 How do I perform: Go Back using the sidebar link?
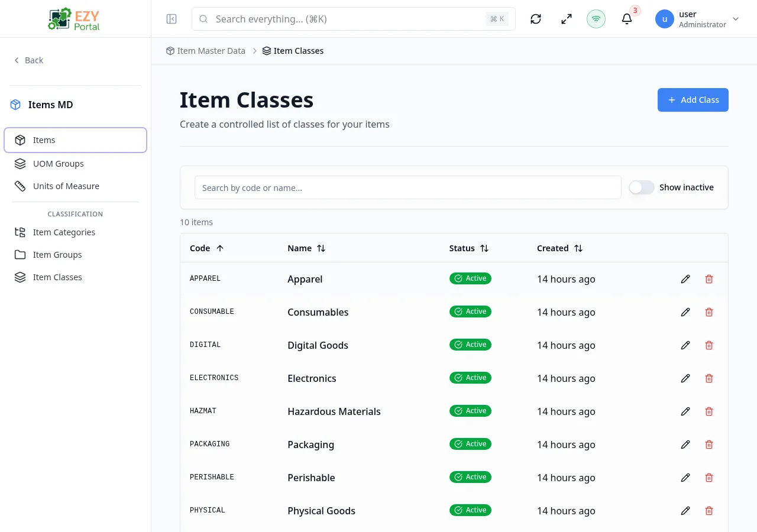28,60
